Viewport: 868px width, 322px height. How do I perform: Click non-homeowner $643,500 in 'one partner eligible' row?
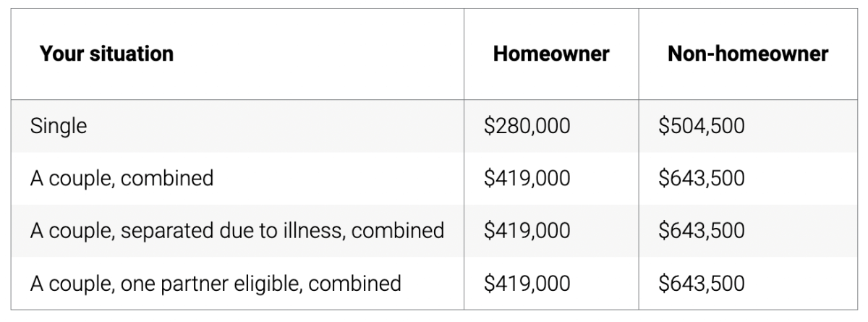[x=701, y=282]
